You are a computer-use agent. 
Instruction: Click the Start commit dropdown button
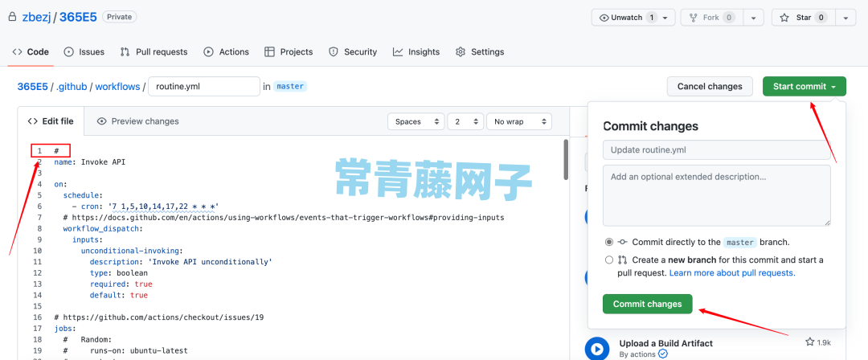(805, 87)
